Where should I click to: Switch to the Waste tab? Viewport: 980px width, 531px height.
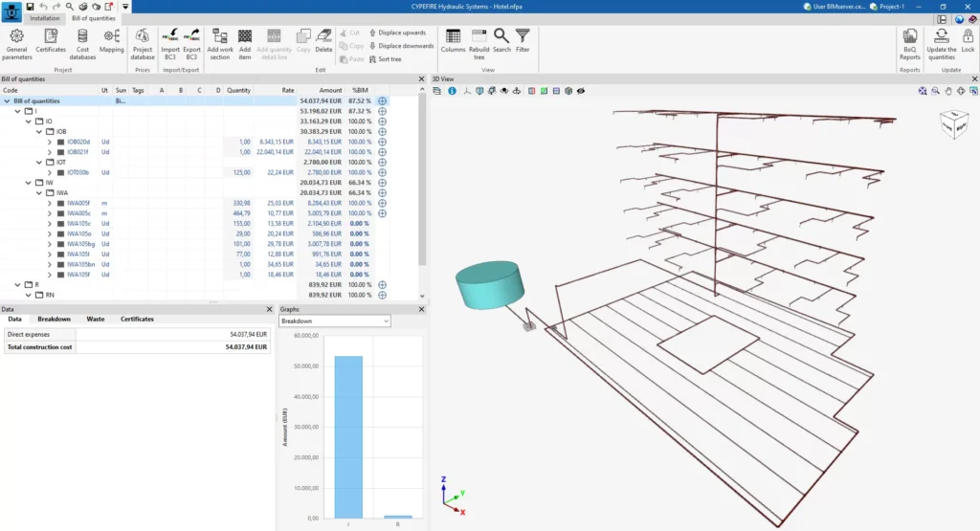[96, 320]
